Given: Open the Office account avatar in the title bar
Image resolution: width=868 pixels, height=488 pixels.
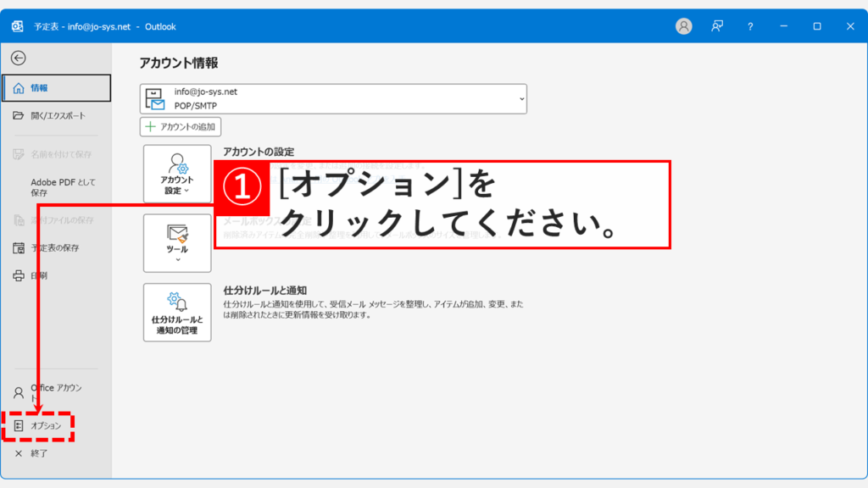Looking at the screenshot, I should click(x=683, y=26).
